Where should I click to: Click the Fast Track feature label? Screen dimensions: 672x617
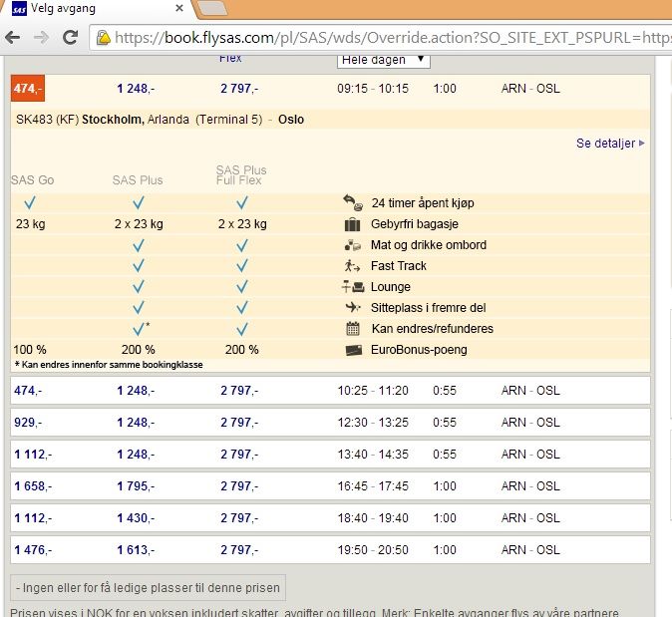tap(399, 266)
